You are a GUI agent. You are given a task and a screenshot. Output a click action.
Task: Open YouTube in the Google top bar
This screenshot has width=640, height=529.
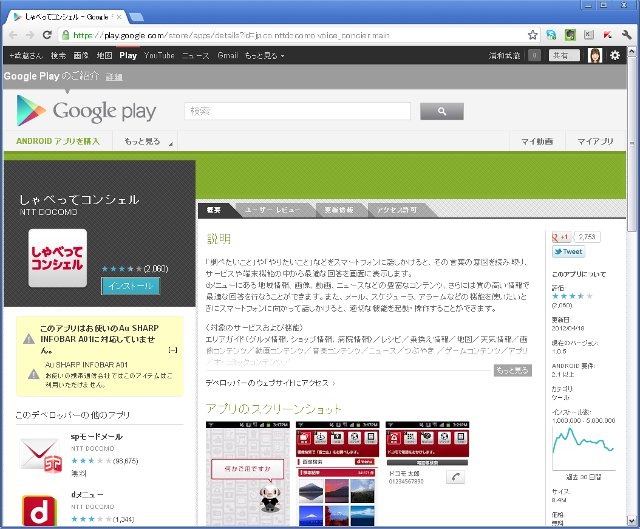point(159,56)
